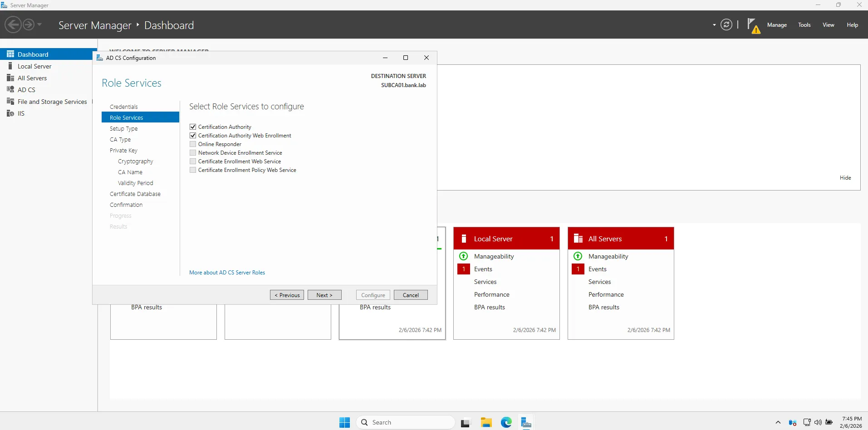Show hidden icons in the system tray
This screenshot has height=430, width=868.
(x=777, y=422)
